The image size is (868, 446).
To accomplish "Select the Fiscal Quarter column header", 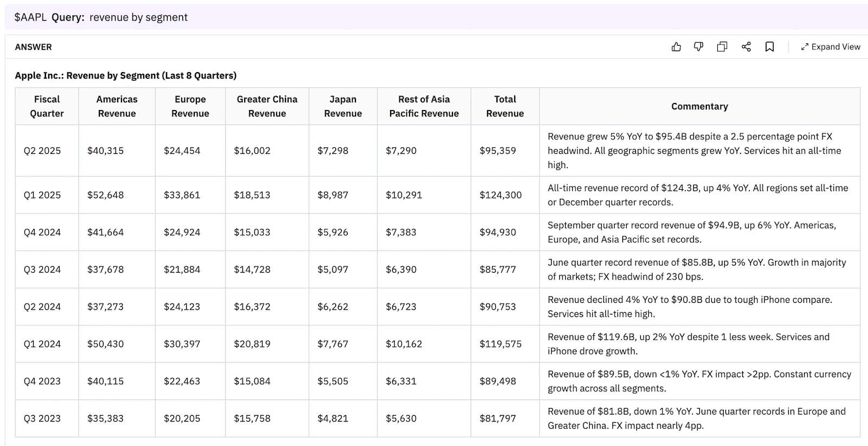I will 47,106.
